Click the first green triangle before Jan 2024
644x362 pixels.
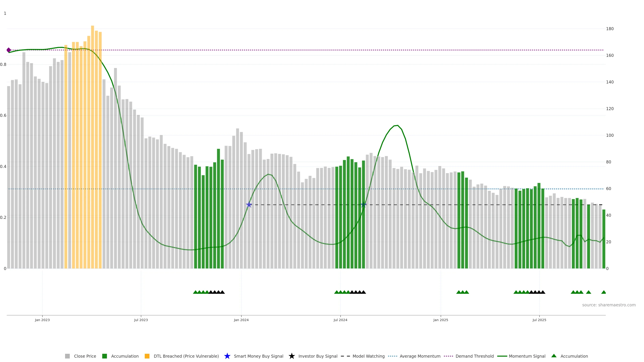(196, 292)
